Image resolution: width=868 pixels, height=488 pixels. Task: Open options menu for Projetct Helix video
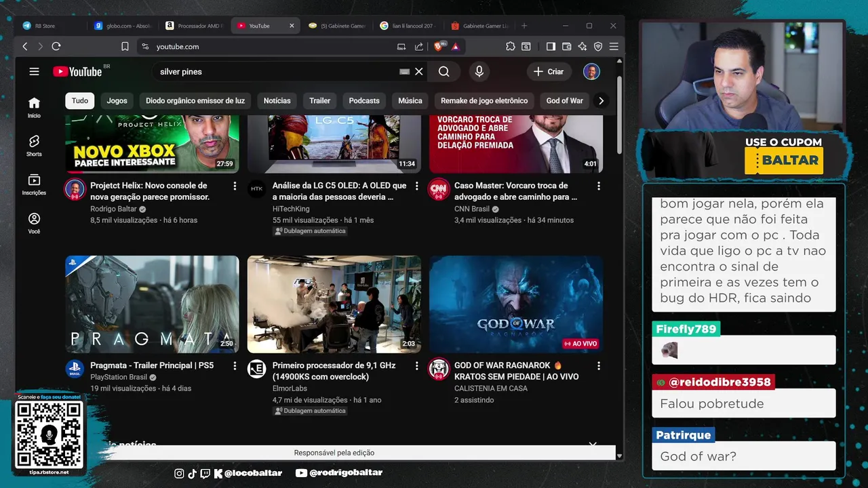coord(235,186)
